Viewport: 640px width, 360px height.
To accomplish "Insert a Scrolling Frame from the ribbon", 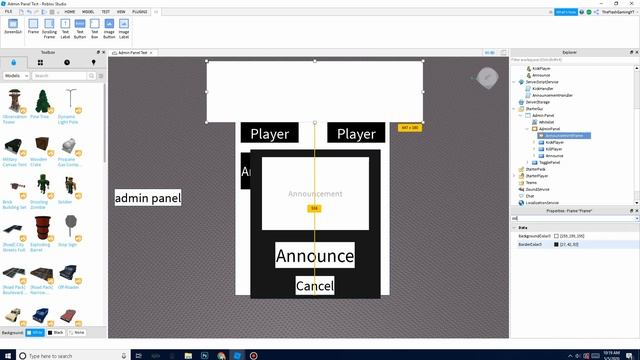I will (49, 29).
